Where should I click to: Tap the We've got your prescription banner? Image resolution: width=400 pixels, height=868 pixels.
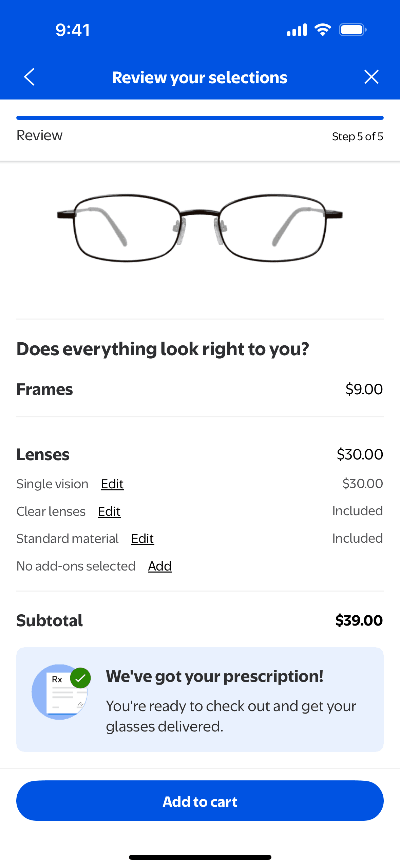pos(200,700)
